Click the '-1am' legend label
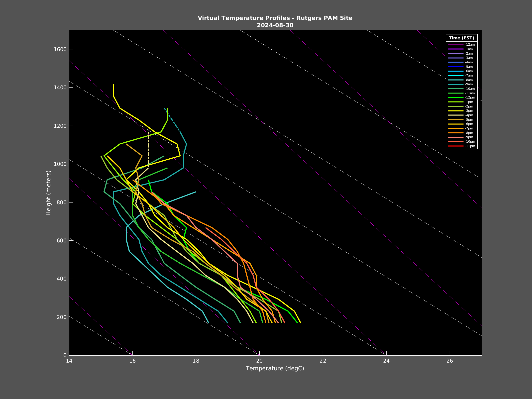The image size is (532, 399). [x=469, y=49]
